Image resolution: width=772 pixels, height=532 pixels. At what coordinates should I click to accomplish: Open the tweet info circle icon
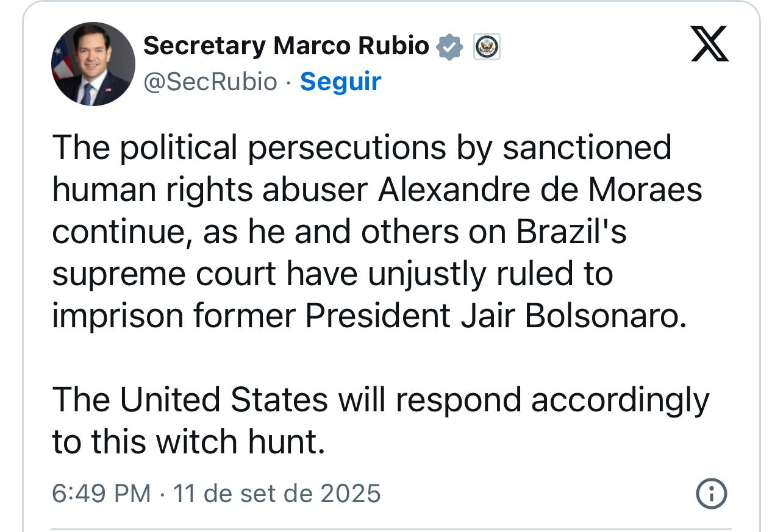click(711, 493)
